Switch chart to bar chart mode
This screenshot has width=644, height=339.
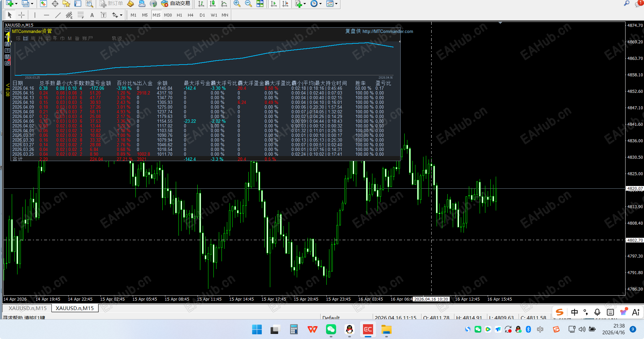(x=201, y=3)
